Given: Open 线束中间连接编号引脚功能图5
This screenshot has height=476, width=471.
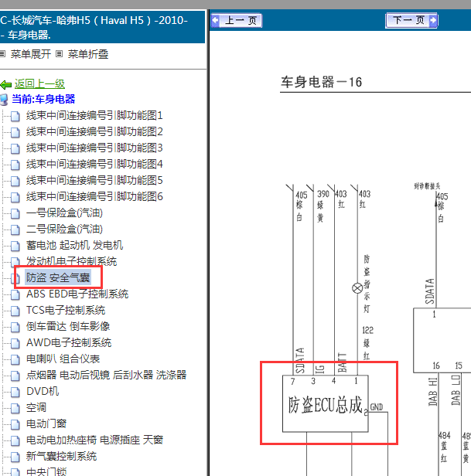Looking at the screenshot, I should pos(94,180).
